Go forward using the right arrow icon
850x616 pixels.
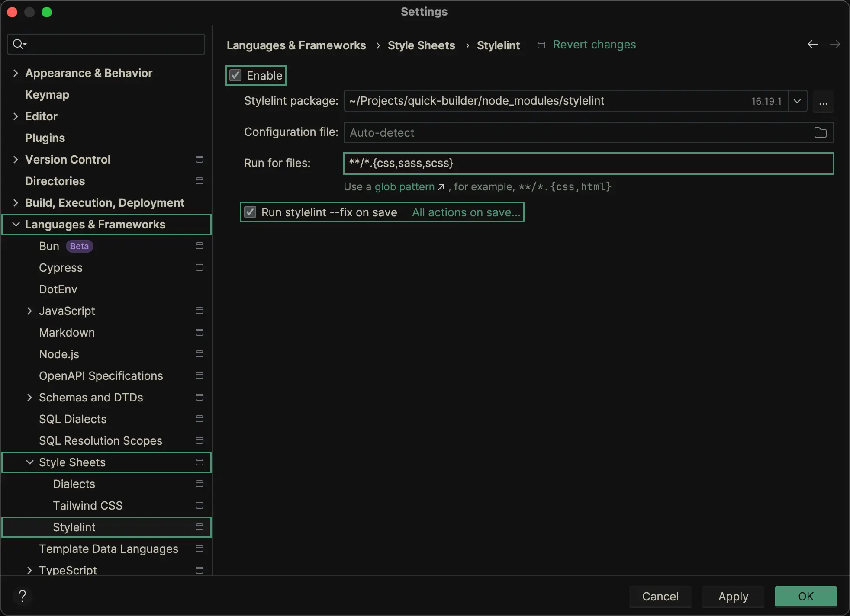point(835,44)
